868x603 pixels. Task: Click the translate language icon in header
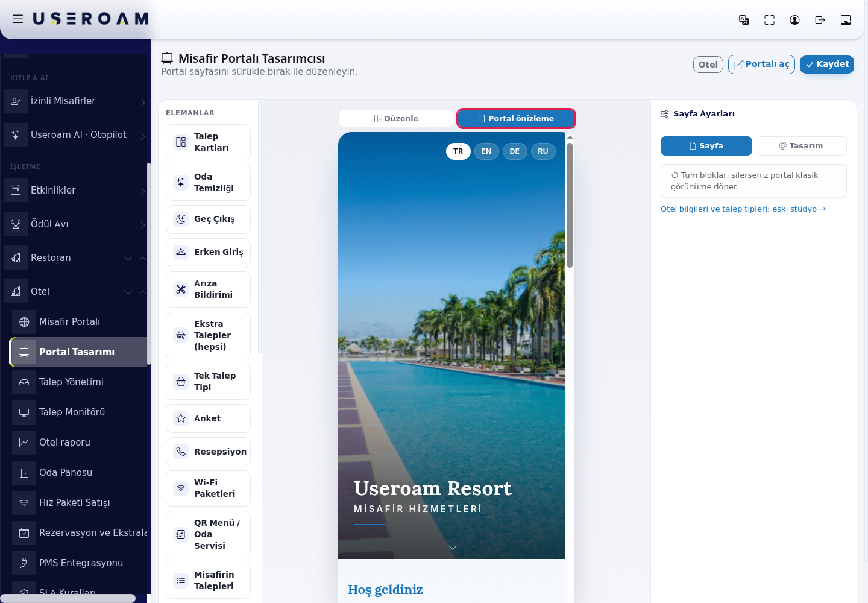[x=744, y=20]
